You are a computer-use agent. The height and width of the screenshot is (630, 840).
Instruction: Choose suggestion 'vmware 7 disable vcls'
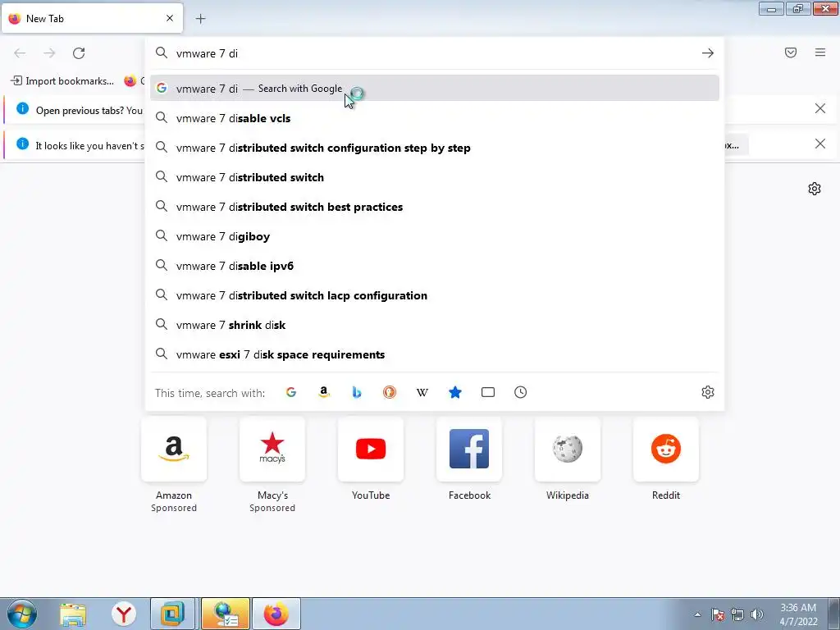435,118
